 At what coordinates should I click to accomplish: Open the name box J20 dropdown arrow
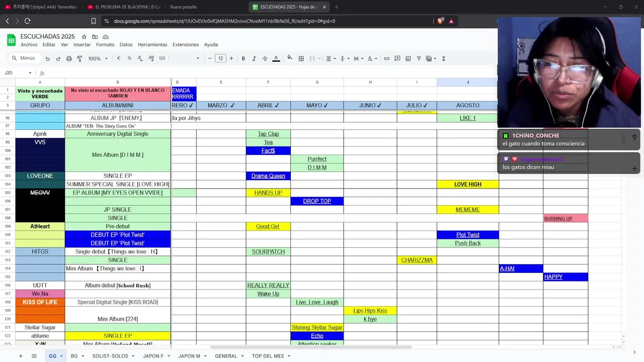[x=30, y=73]
